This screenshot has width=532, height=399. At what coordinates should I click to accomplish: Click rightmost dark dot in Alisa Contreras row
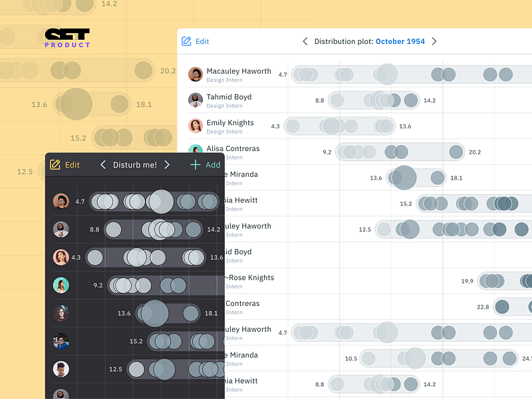point(456,152)
